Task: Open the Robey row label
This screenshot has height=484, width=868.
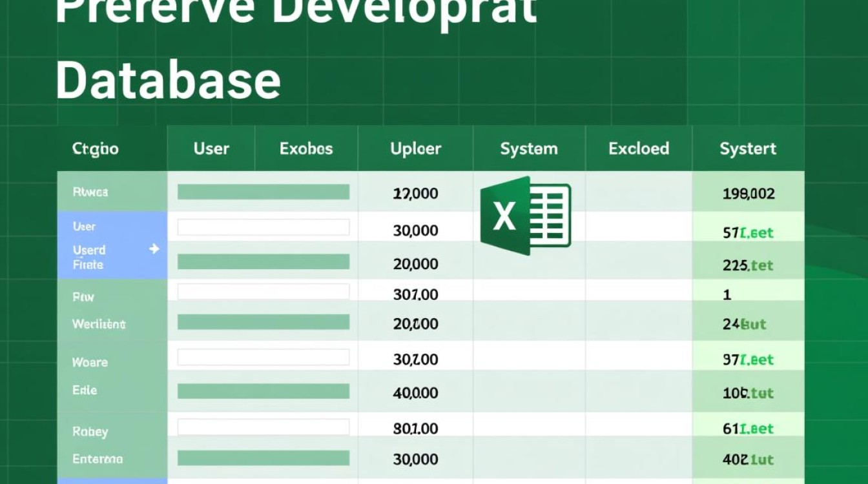Action: click(90, 432)
